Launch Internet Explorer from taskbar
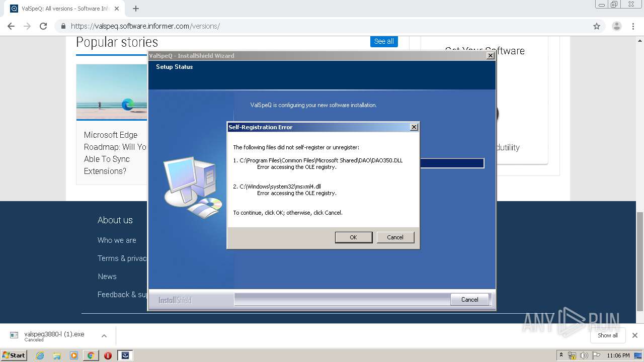 pyautogui.click(x=40, y=355)
